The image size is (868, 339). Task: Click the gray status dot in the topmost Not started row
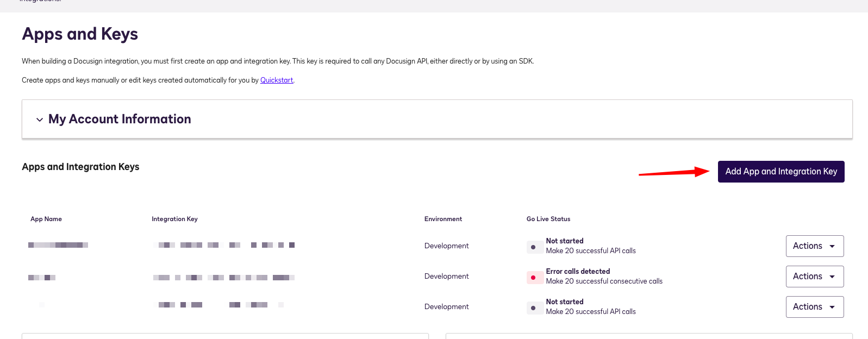coord(533,247)
